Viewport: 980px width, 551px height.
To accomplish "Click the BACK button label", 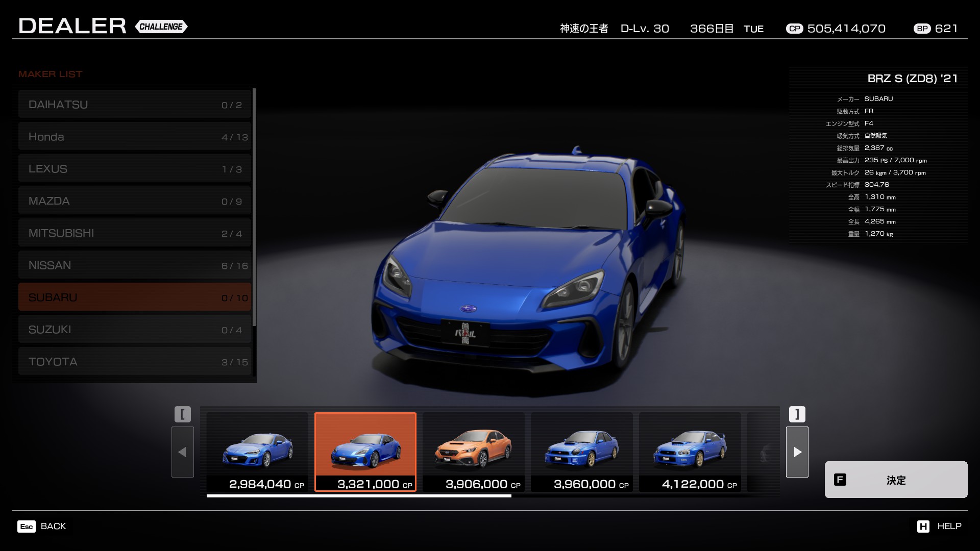I will click(x=53, y=527).
